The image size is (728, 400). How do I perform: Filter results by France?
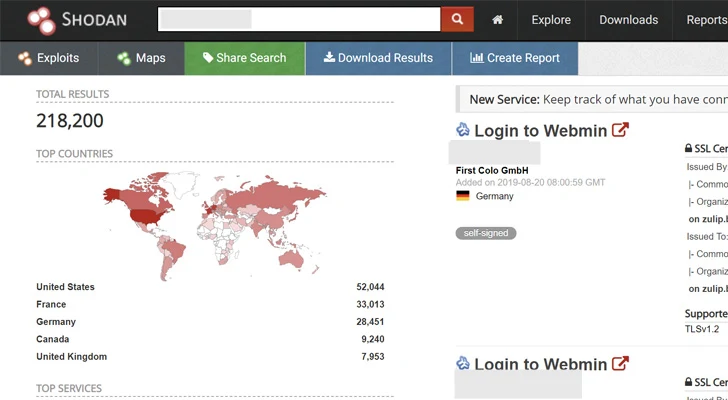[x=51, y=304]
